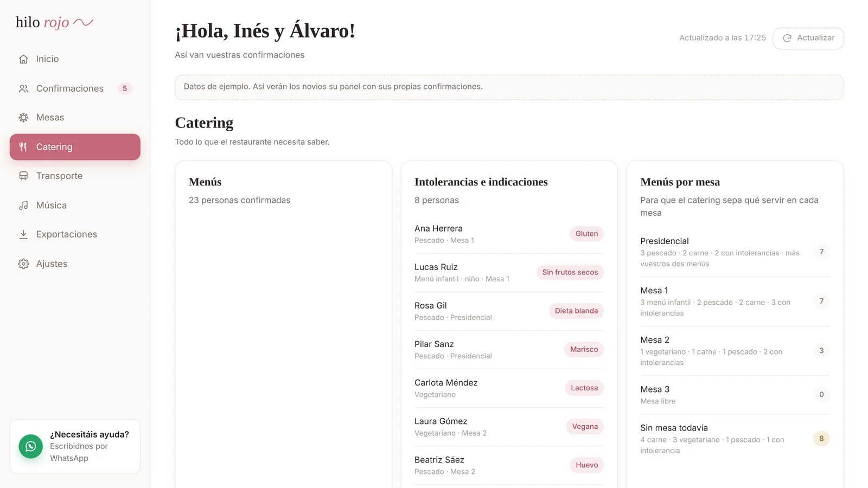Viewport: 868px width, 488px height.
Task: Click the count badge 0 for Mesa 3
Action: (821, 394)
